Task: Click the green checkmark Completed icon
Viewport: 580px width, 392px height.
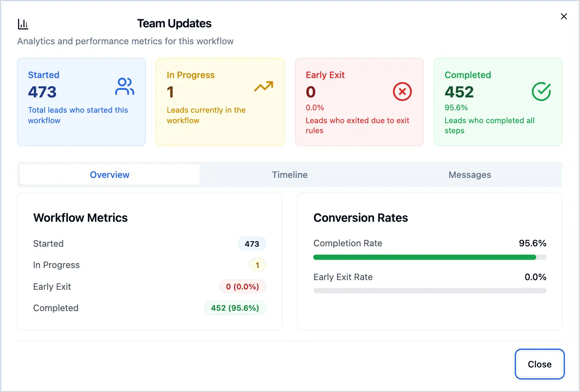Action: pos(541,92)
